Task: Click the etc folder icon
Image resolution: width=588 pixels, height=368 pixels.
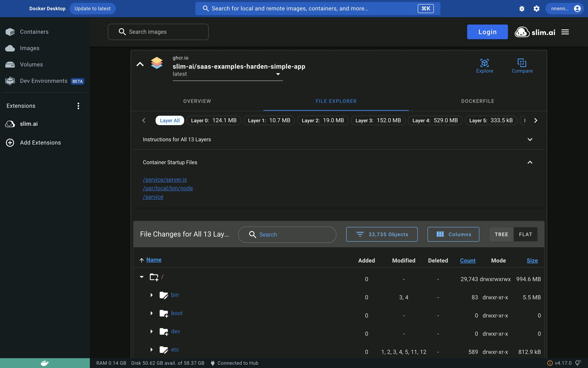Action: [164, 350]
